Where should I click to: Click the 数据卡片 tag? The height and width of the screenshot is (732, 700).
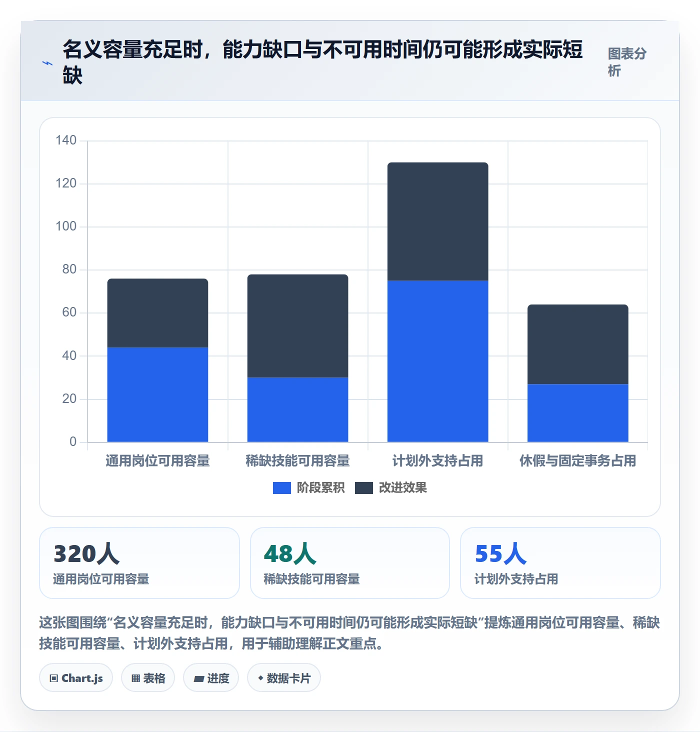pyautogui.click(x=284, y=678)
